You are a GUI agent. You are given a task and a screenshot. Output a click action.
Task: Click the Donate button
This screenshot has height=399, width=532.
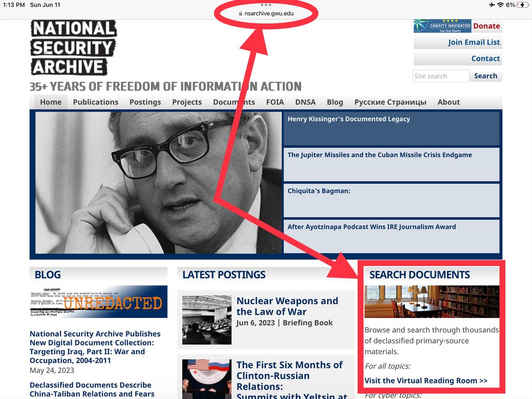tap(486, 26)
